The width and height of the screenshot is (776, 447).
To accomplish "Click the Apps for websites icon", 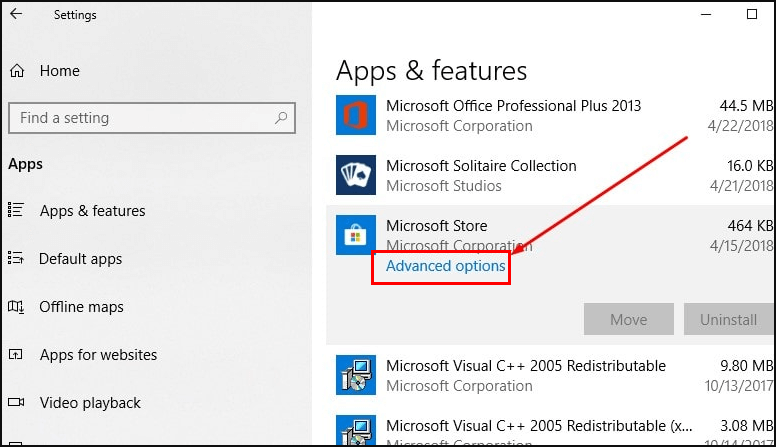I will tap(16, 354).
